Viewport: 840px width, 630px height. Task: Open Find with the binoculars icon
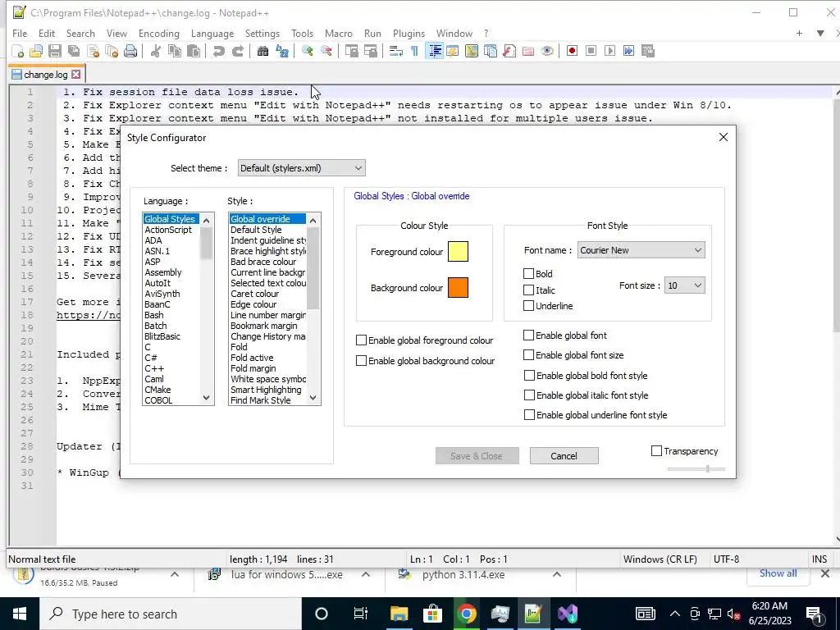(x=262, y=51)
